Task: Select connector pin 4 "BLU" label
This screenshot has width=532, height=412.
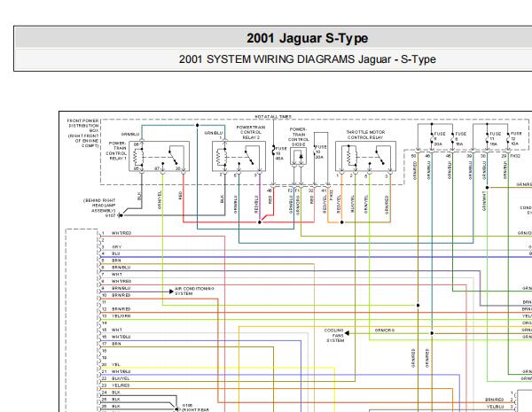Action: pyautogui.click(x=115, y=253)
